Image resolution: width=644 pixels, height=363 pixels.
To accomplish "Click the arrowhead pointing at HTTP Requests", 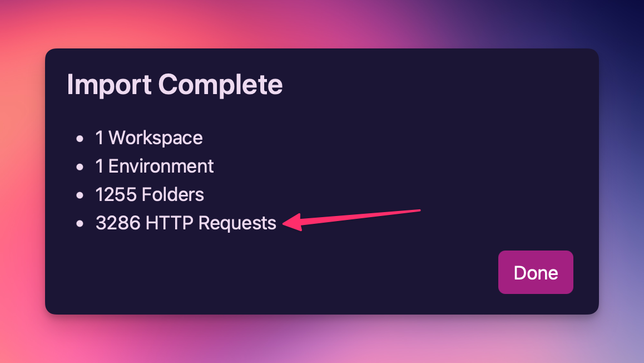I will coord(293,222).
